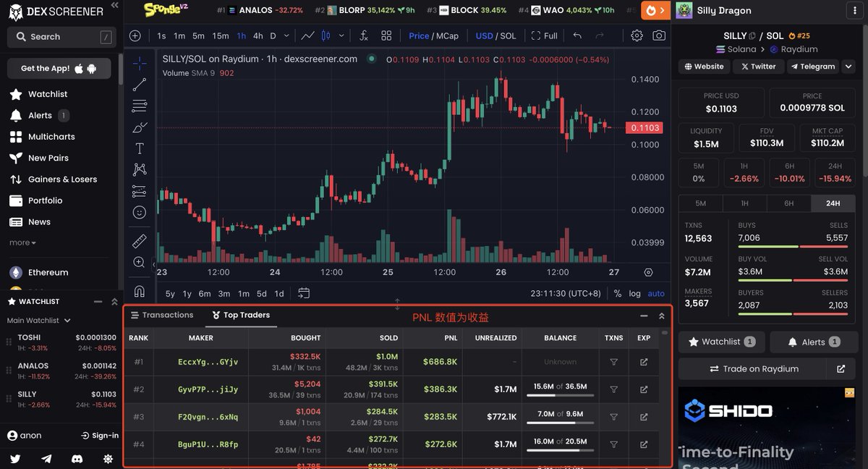
Task: Toggle chart currency between USD and SOL
Action: click(495, 35)
